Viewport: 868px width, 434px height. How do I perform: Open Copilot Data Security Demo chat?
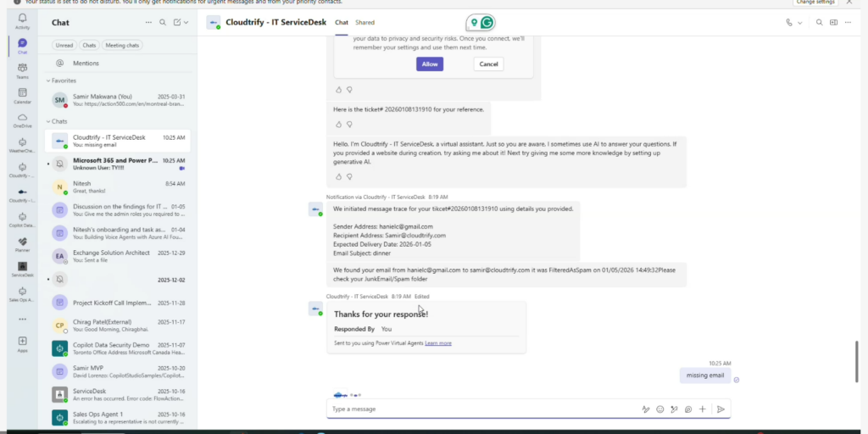tap(117, 348)
